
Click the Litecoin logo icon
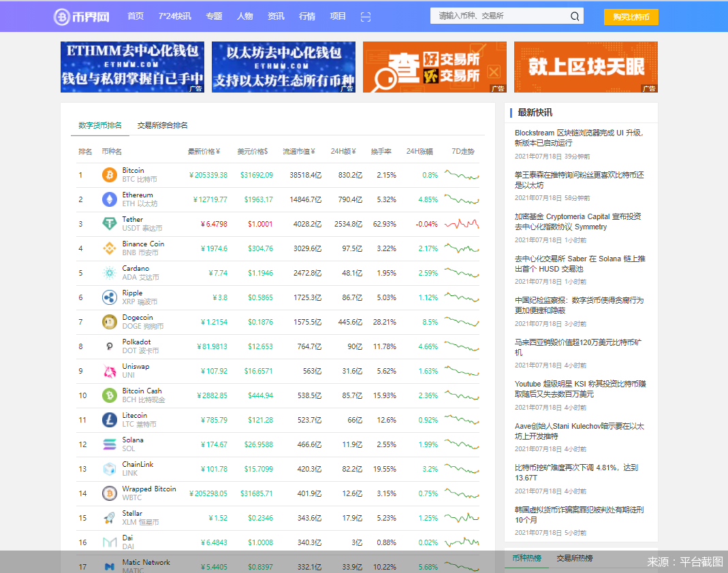pyautogui.click(x=109, y=419)
